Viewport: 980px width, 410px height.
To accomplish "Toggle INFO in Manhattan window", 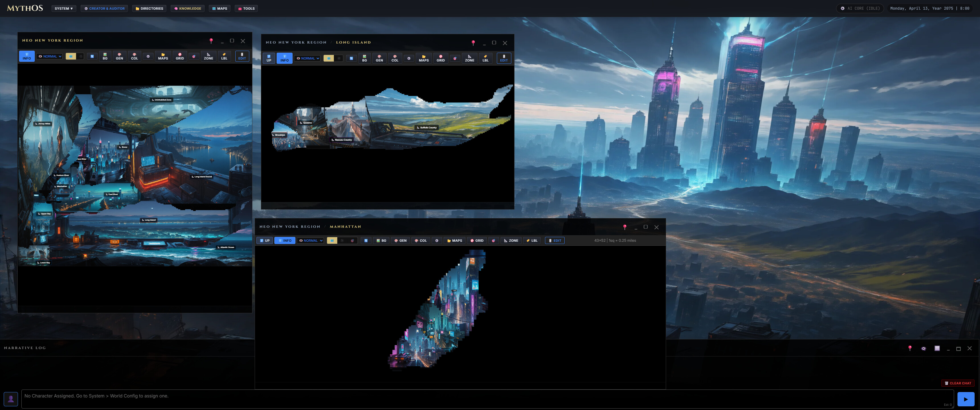I will (285, 240).
